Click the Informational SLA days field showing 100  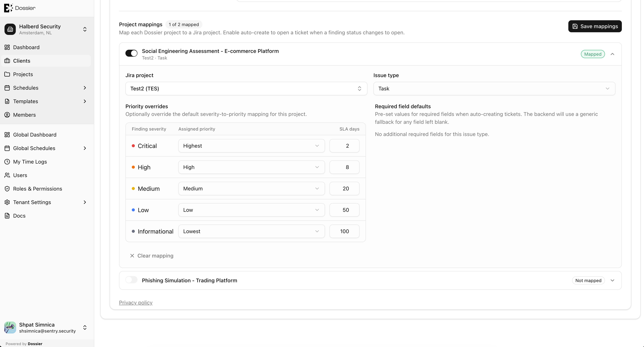point(345,231)
